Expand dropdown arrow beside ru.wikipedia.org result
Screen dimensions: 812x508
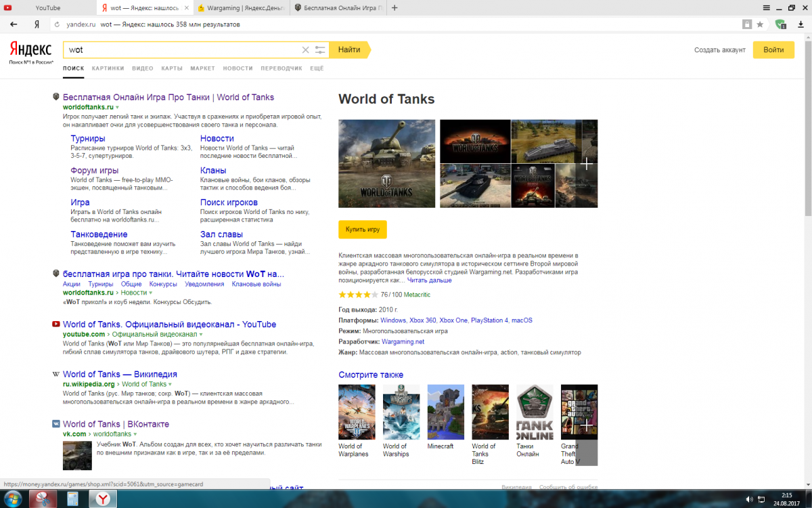[x=170, y=385]
